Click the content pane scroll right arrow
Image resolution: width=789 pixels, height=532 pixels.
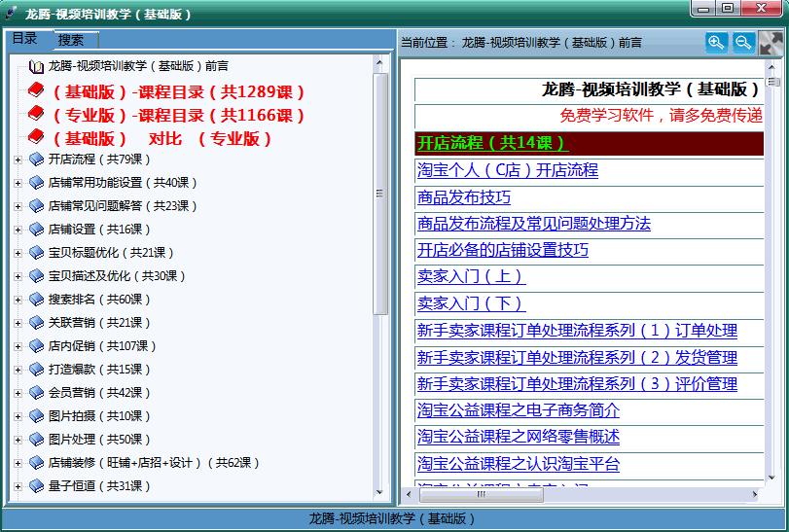[x=754, y=494]
